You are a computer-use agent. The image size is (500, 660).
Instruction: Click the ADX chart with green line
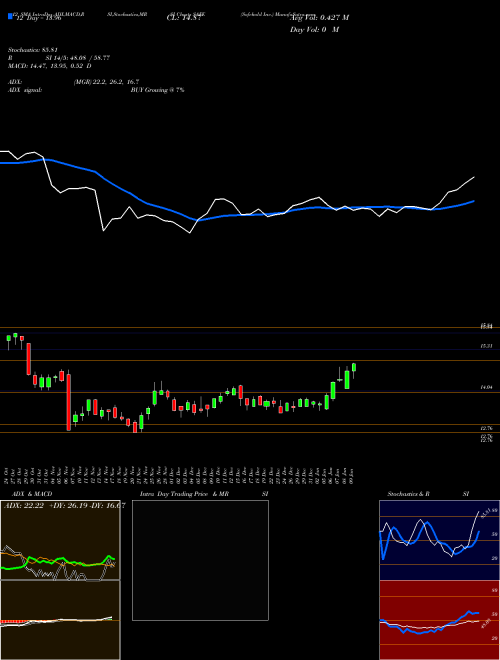[60, 540]
